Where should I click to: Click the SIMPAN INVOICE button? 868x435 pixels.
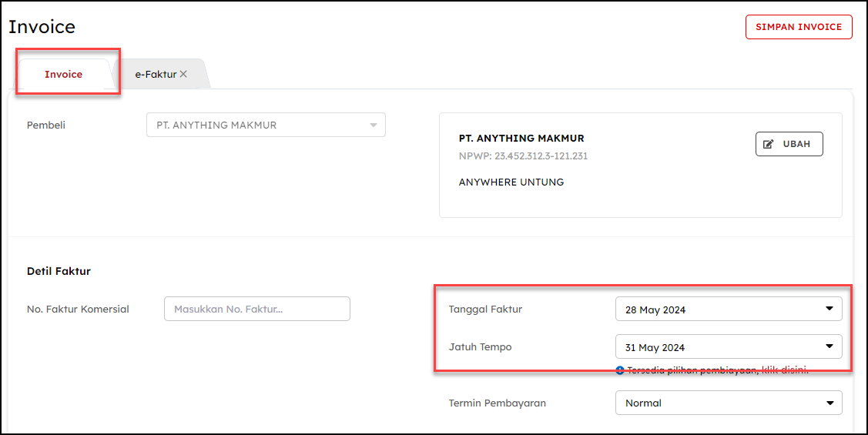point(799,27)
